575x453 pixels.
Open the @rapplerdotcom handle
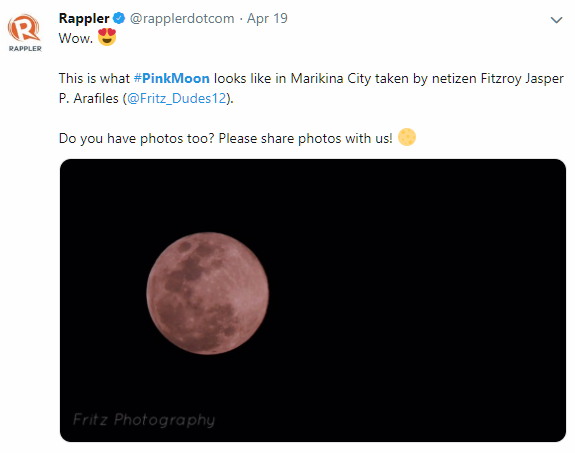pos(182,18)
